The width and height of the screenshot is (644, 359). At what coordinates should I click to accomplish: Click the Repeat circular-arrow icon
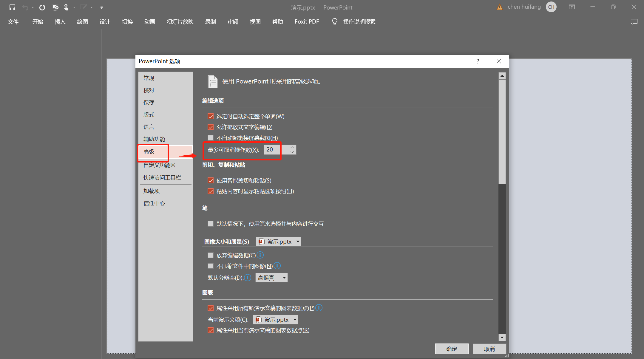[42, 7]
